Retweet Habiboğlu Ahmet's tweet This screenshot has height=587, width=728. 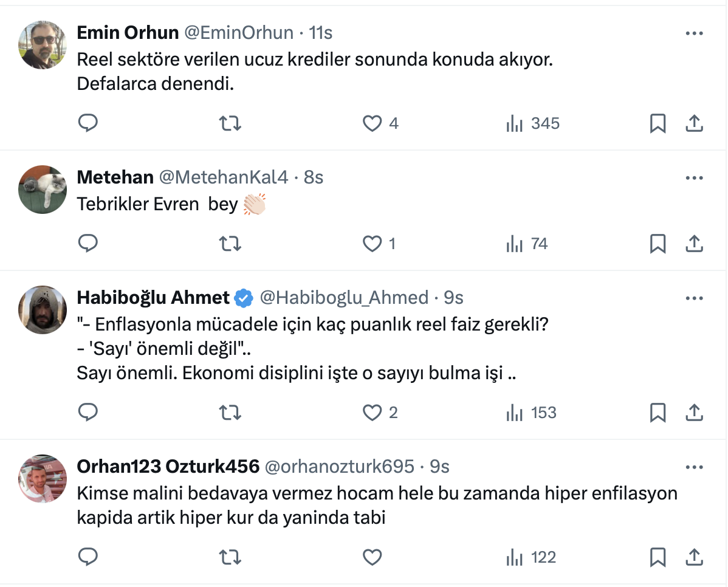(x=230, y=413)
